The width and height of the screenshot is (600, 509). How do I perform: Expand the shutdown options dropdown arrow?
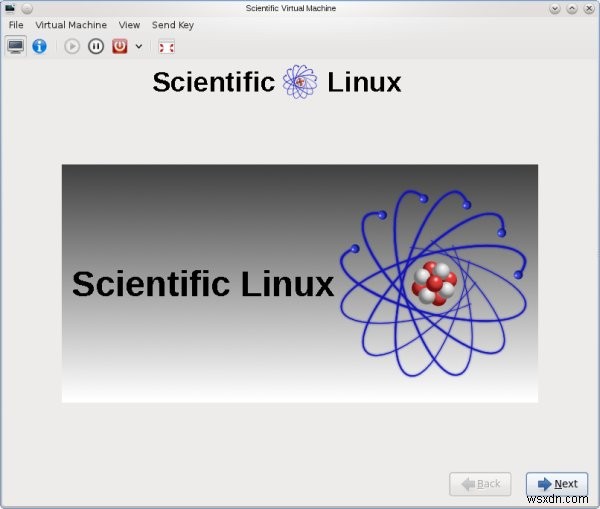(x=139, y=47)
